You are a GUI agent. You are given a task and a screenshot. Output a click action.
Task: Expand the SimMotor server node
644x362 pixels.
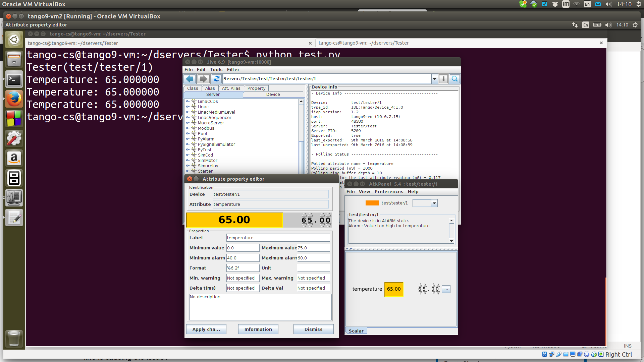click(x=188, y=161)
